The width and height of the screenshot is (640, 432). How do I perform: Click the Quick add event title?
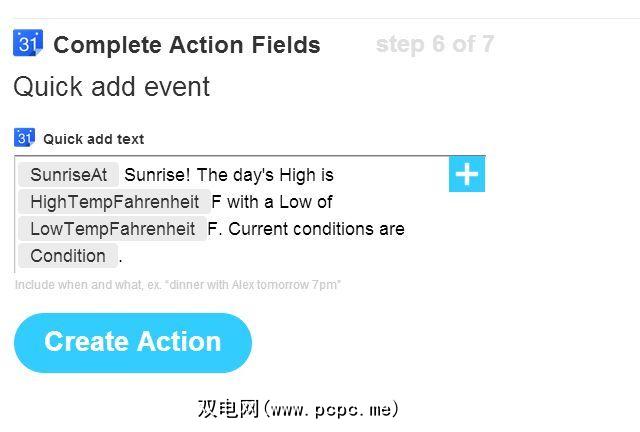111,87
